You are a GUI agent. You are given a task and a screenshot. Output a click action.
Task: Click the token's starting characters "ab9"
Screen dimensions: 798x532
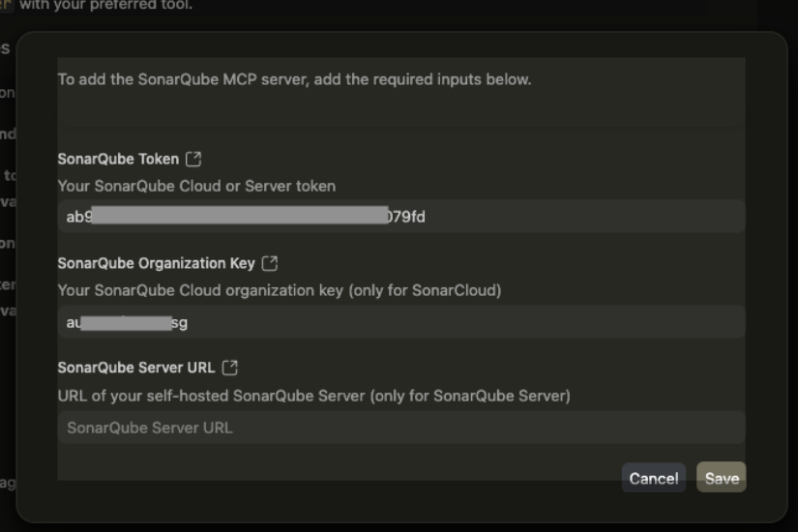(78, 217)
